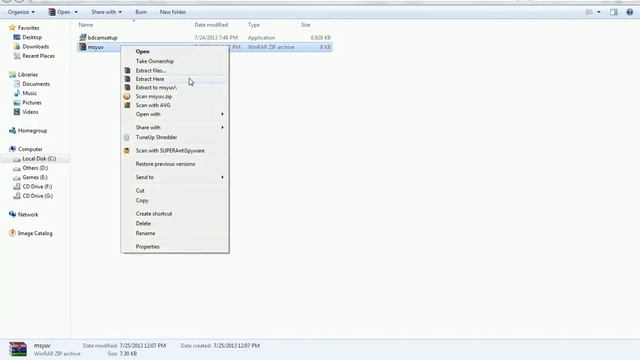Image resolution: width=640 pixels, height=360 pixels.
Task: Select the Others (D:) drive icon
Action: tap(17, 168)
